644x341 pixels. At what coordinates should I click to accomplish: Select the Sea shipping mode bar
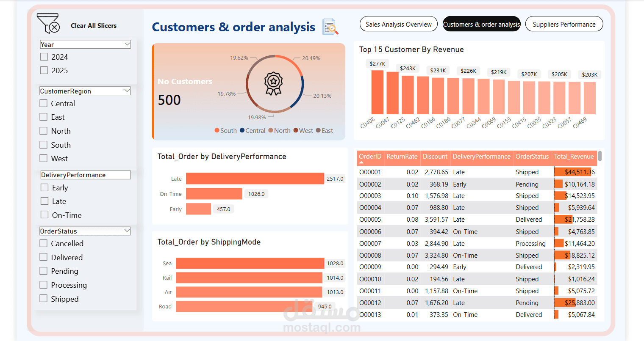[250, 263]
